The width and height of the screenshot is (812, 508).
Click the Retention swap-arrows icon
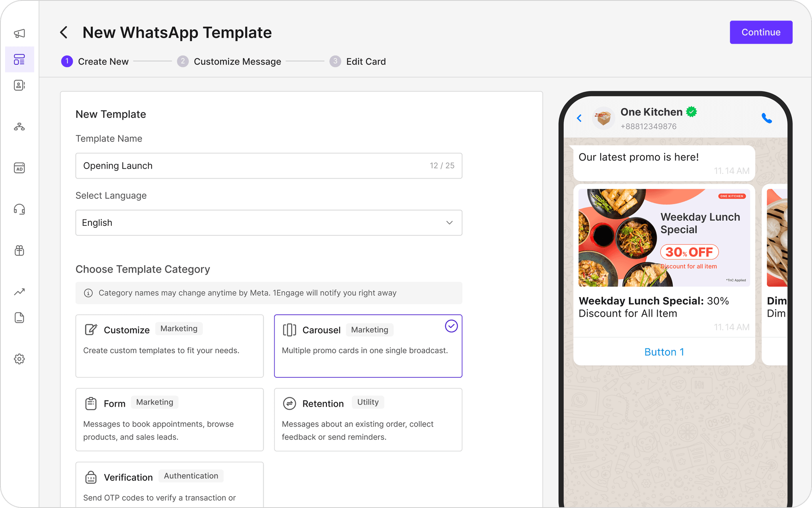289,403
